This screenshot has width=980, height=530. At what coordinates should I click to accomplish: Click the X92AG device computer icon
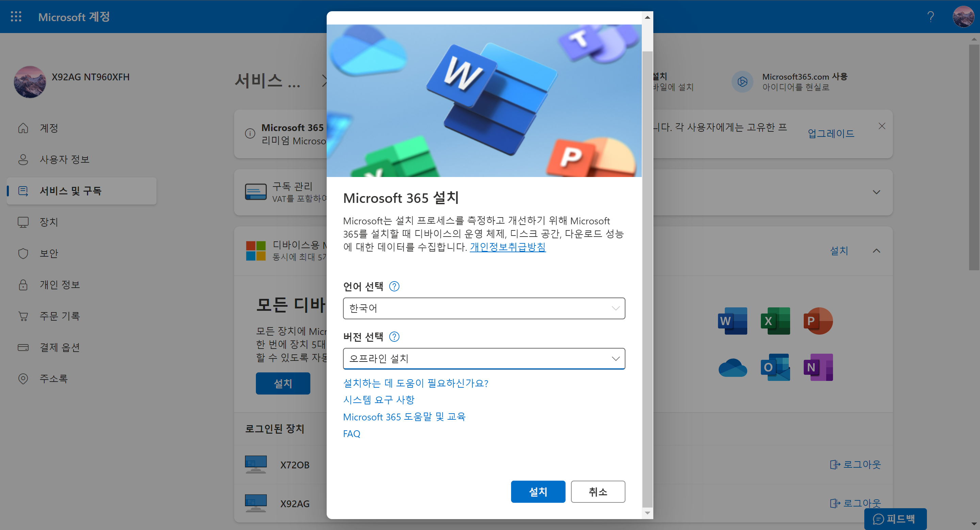click(x=256, y=503)
